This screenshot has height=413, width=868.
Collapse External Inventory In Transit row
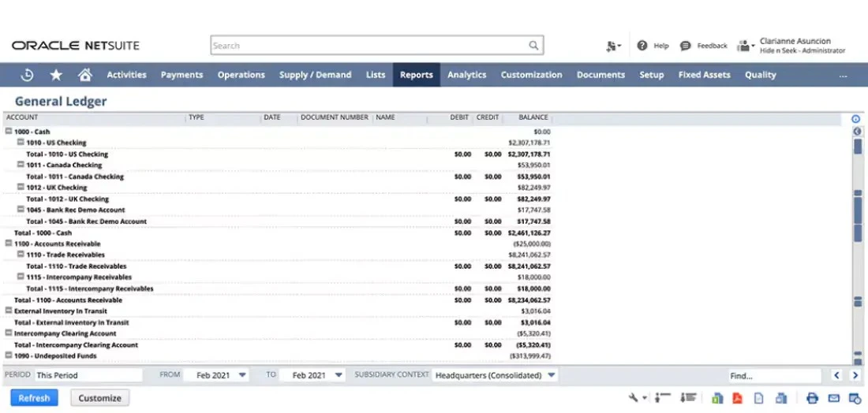point(9,311)
